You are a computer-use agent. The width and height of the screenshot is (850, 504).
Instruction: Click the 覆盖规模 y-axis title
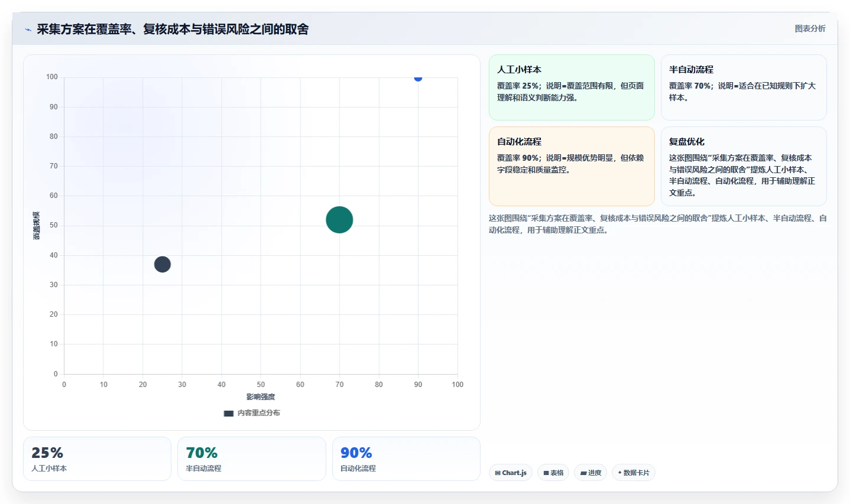(x=37, y=226)
